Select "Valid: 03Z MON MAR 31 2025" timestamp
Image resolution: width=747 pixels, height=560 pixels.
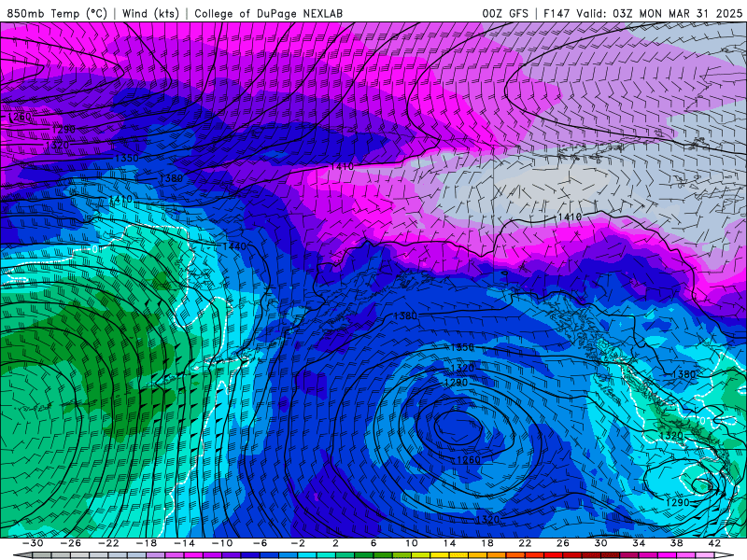tap(659, 13)
